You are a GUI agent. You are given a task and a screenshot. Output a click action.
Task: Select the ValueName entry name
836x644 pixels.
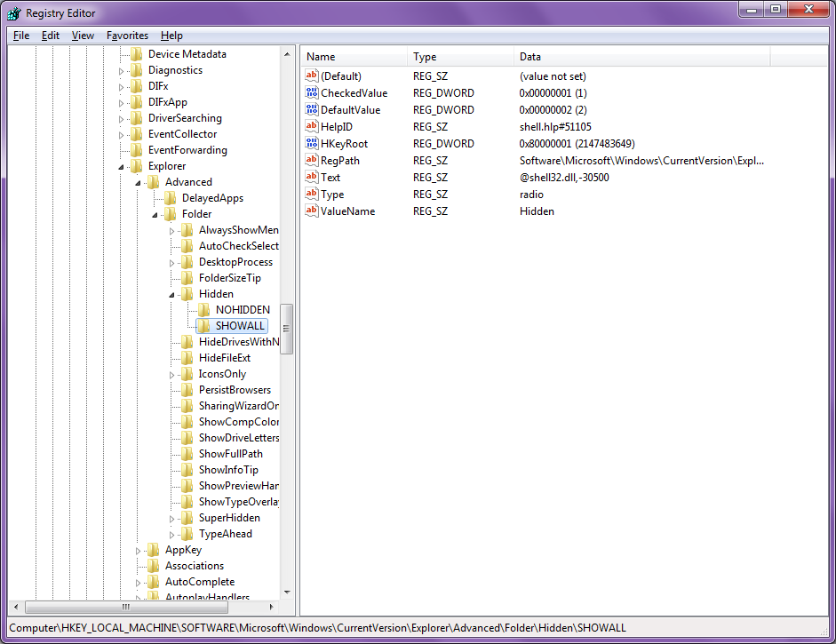(x=347, y=211)
